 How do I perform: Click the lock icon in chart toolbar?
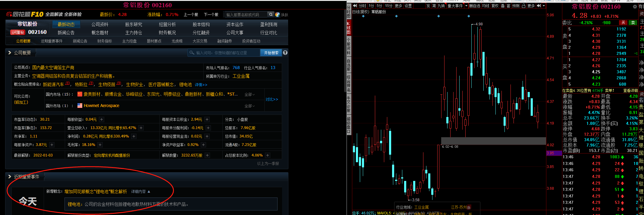(523, 6)
